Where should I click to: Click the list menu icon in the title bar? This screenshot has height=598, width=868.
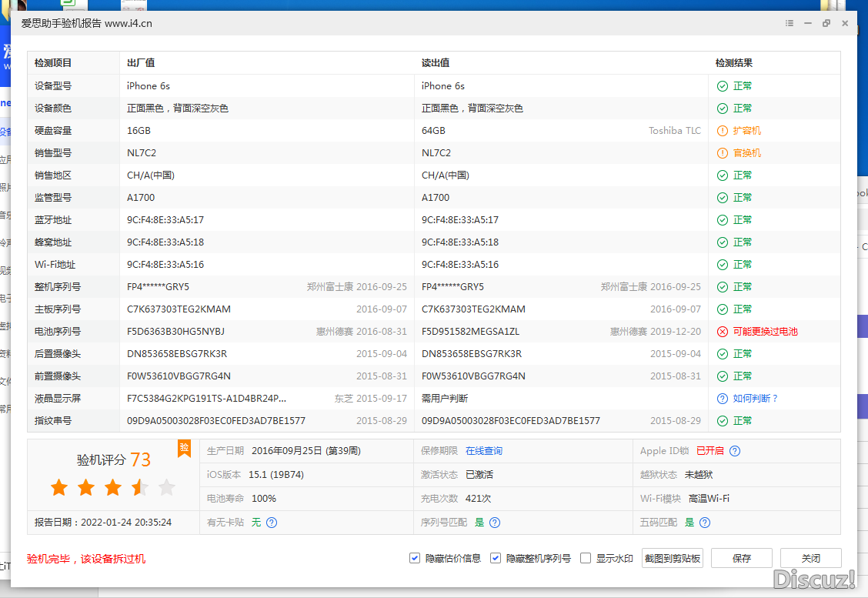click(789, 23)
